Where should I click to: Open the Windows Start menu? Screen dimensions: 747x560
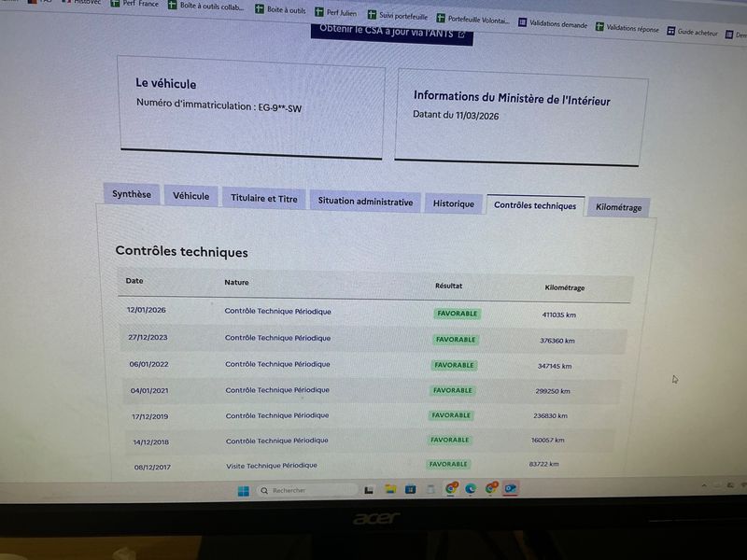244,491
